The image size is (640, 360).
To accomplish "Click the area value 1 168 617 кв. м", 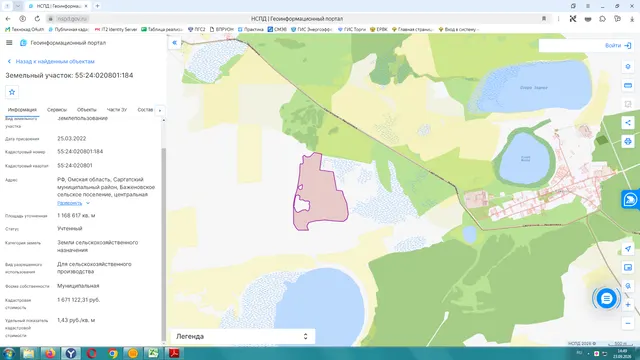I will pyautogui.click(x=76, y=216).
